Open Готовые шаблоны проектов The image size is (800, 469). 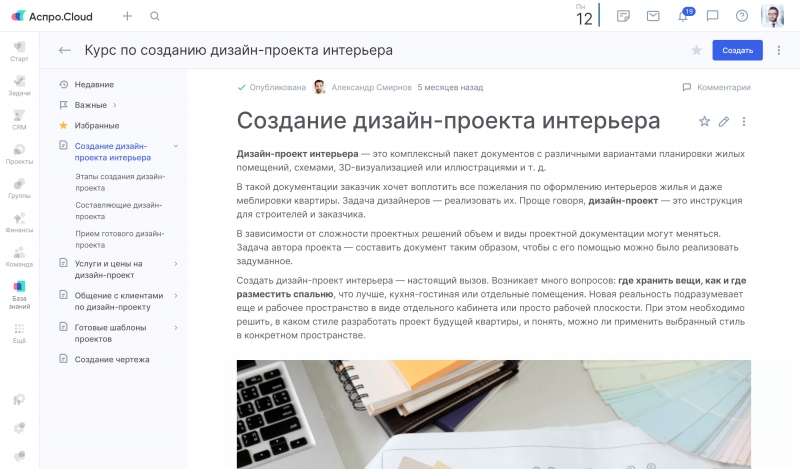[111, 333]
